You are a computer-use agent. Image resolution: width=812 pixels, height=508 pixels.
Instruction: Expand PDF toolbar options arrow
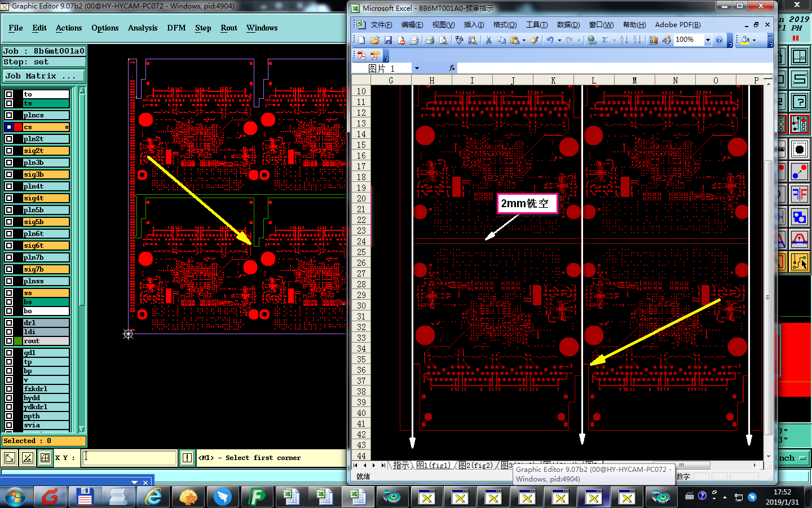[386, 56]
